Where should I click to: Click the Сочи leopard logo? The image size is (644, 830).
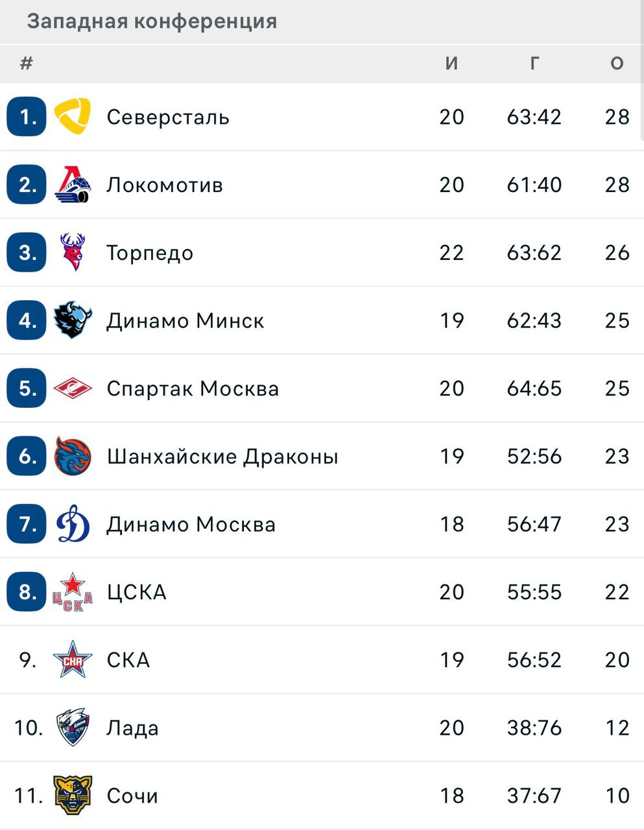[72, 796]
